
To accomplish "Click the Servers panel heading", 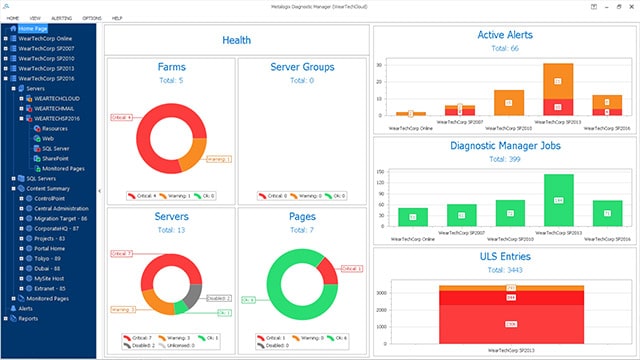I will [171, 216].
